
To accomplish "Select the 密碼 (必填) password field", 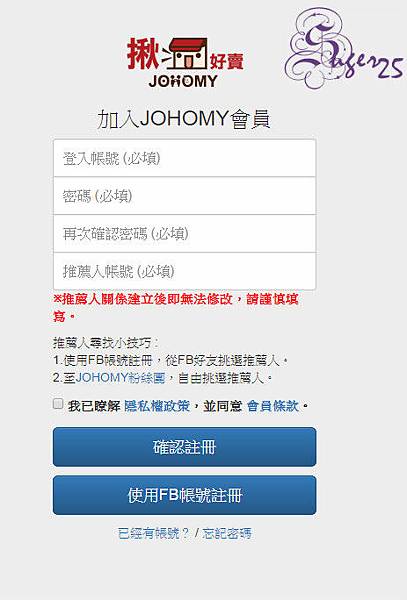I will point(185,196).
